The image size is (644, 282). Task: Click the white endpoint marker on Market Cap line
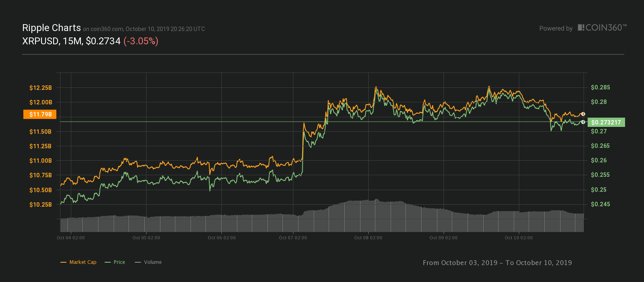click(x=583, y=114)
